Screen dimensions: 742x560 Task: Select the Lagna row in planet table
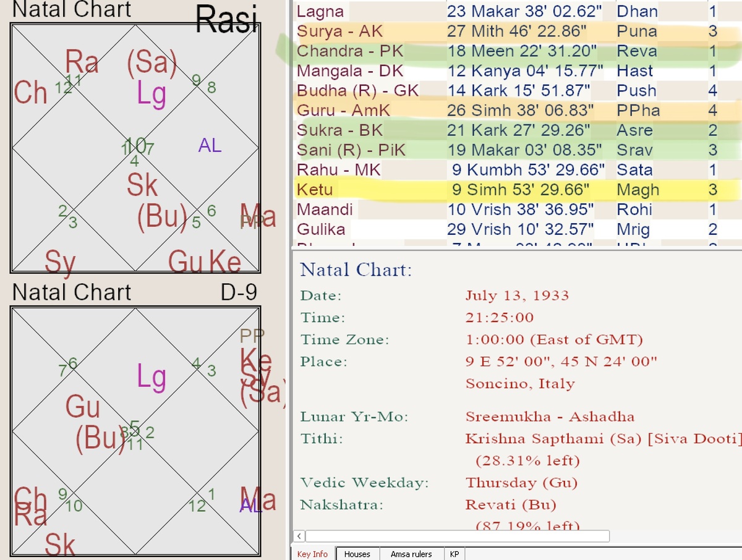[516, 11]
